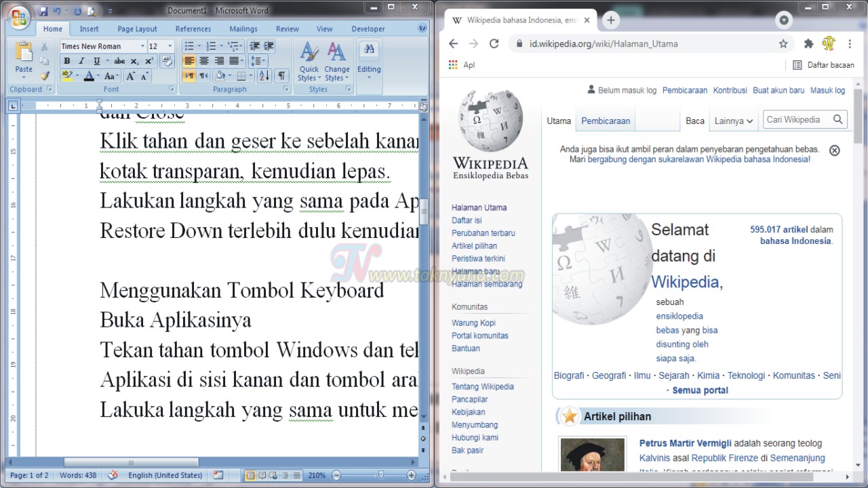Switch to Full Screen Reading view
This screenshot has width=868, height=488.
(262, 475)
